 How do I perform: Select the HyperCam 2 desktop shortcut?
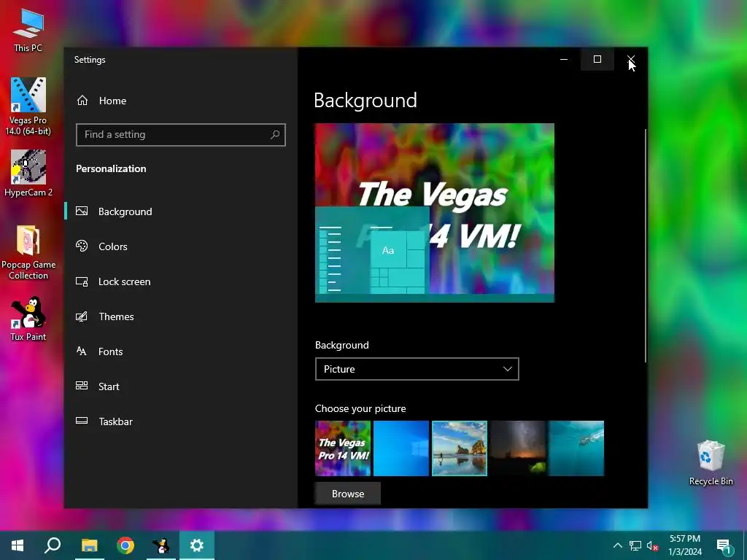(28, 174)
